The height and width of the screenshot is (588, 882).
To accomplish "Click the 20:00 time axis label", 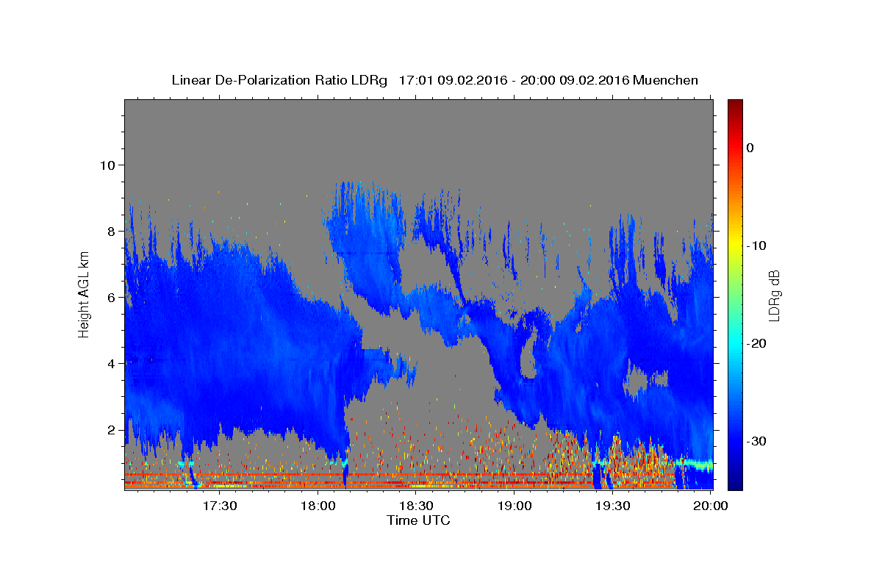I will pyautogui.click(x=711, y=506).
